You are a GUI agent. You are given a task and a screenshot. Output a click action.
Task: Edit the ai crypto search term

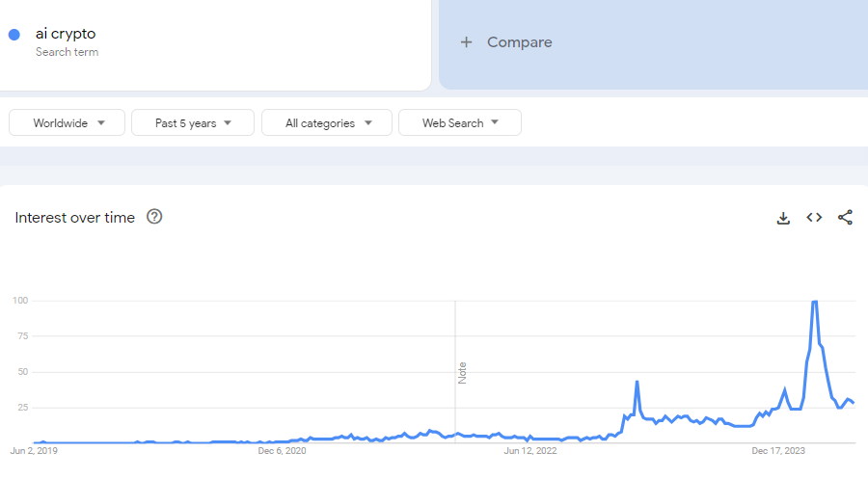pos(66,34)
